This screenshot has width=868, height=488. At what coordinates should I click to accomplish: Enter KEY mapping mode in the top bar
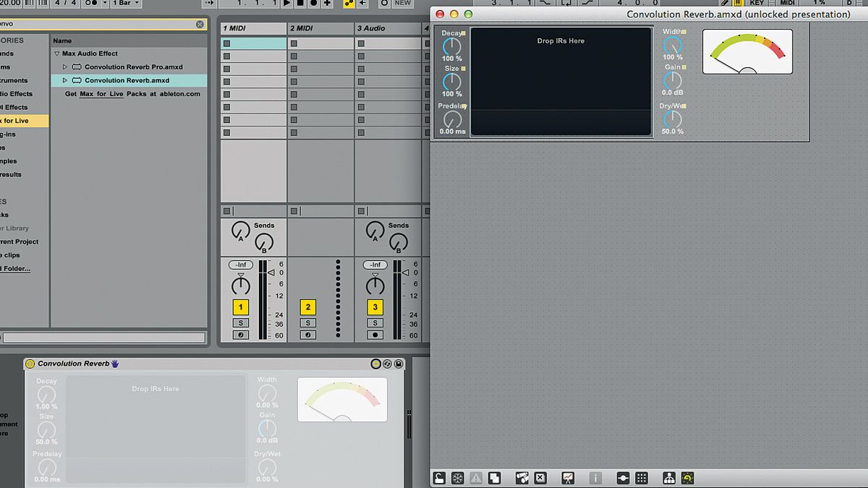[756, 4]
